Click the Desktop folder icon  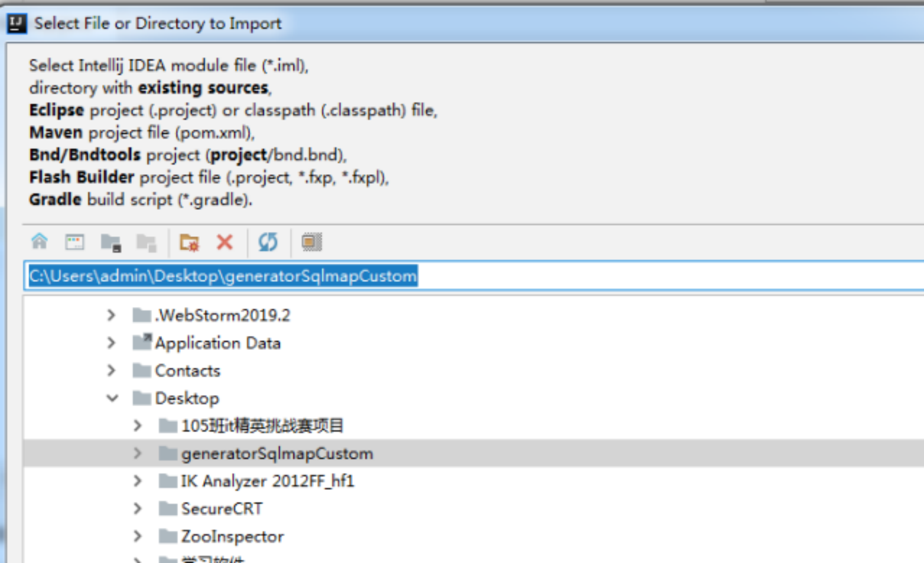point(142,398)
